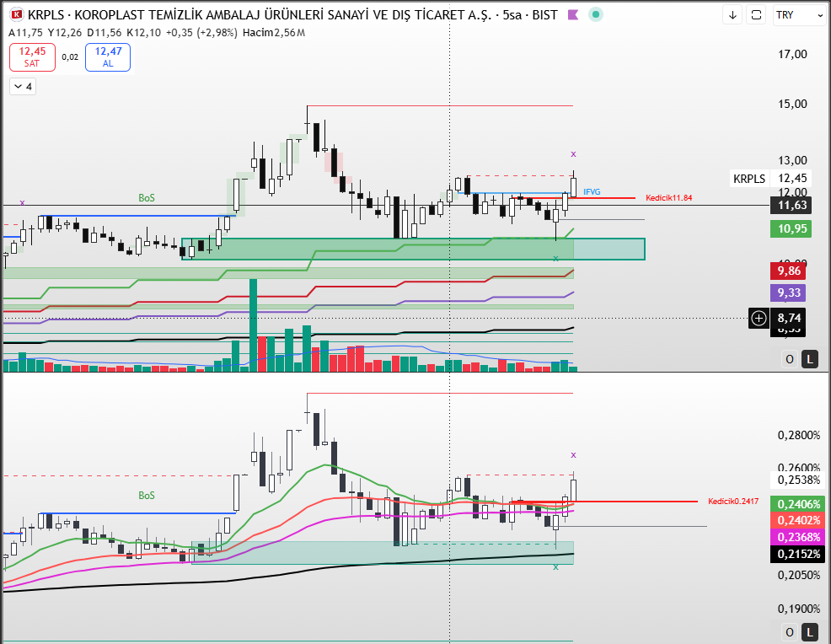The image size is (831, 644).
Task: Click the red 9,86 price label
Action: (x=789, y=271)
